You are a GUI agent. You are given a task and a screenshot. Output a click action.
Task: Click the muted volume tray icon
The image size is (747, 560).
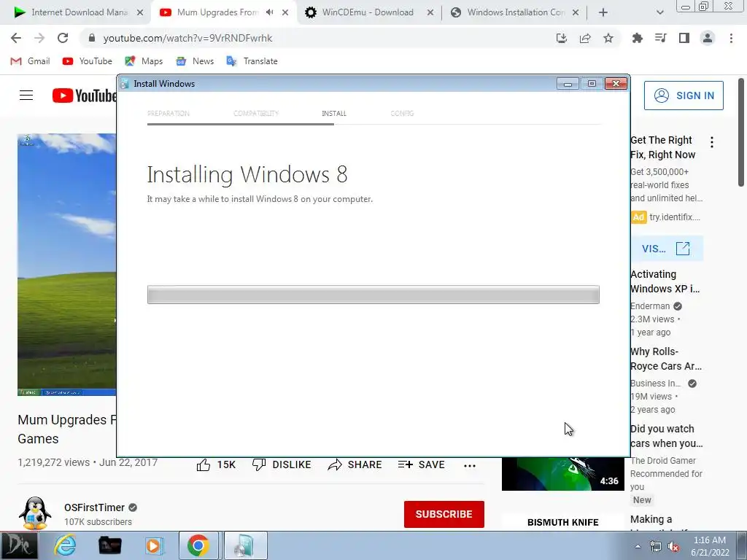(x=673, y=546)
